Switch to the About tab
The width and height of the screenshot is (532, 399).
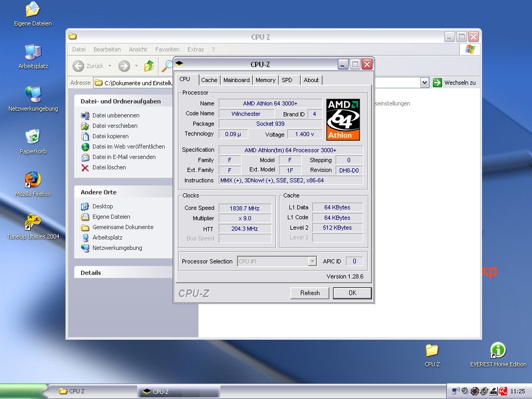[311, 80]
